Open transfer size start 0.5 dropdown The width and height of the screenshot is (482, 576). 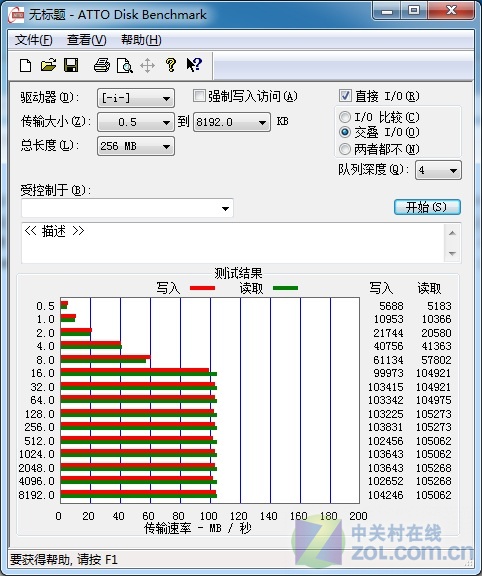(136, 122)
